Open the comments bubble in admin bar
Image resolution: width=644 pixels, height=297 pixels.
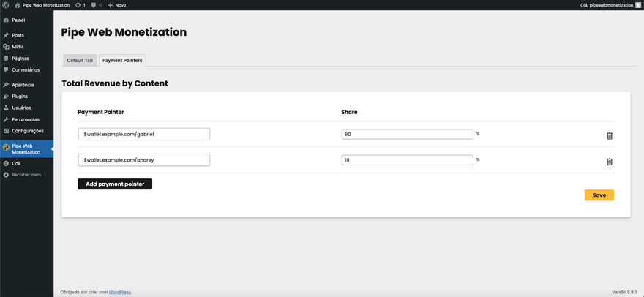(96, 5)
